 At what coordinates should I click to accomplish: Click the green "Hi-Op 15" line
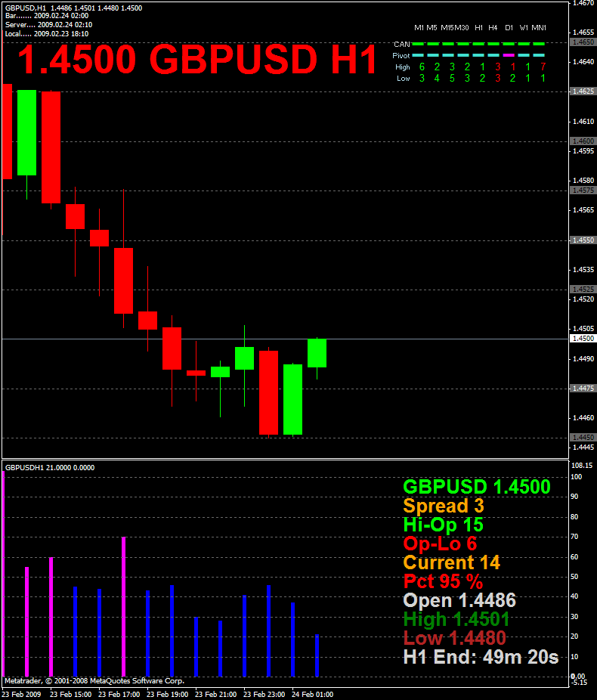point(444,525)
